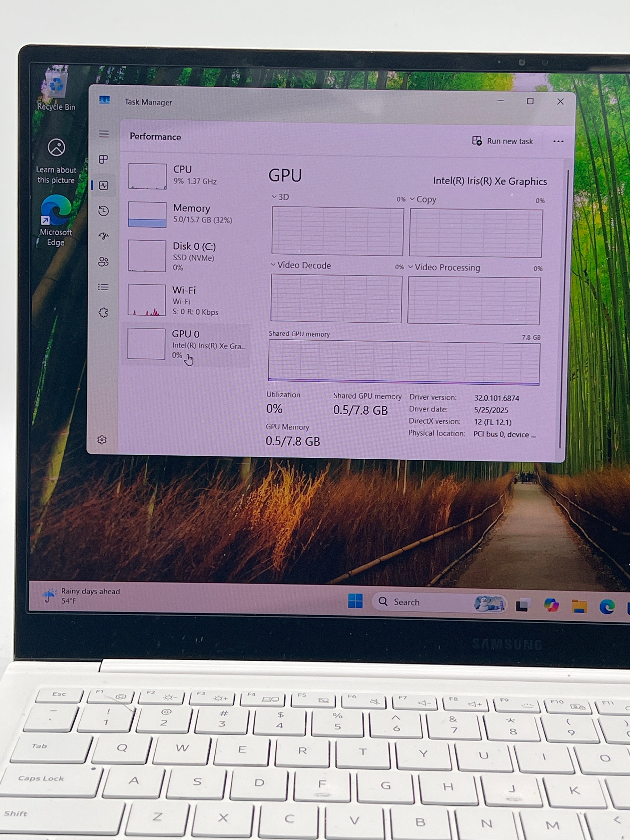Open Microsoft Edge from the taskbar
The height and width of the screenshot is (840, 630).
point(607,607)
